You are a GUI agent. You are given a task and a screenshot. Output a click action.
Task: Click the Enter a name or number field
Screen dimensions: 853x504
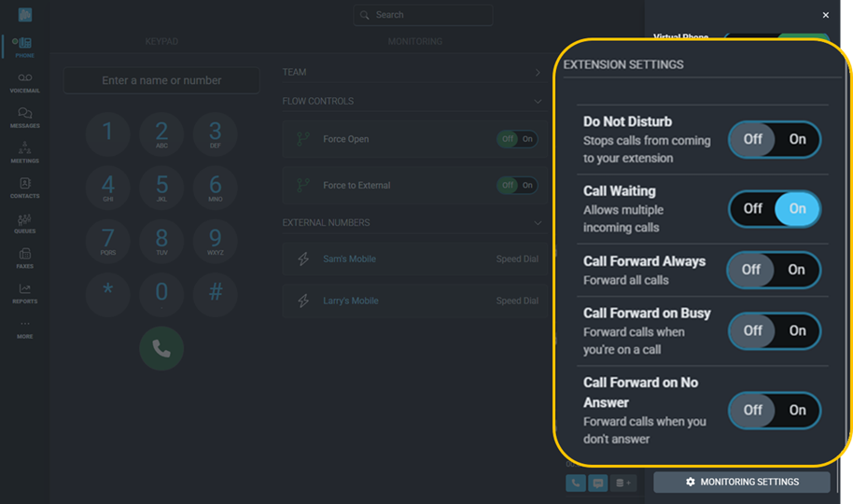pyautogui.click(x=161, y=81)
